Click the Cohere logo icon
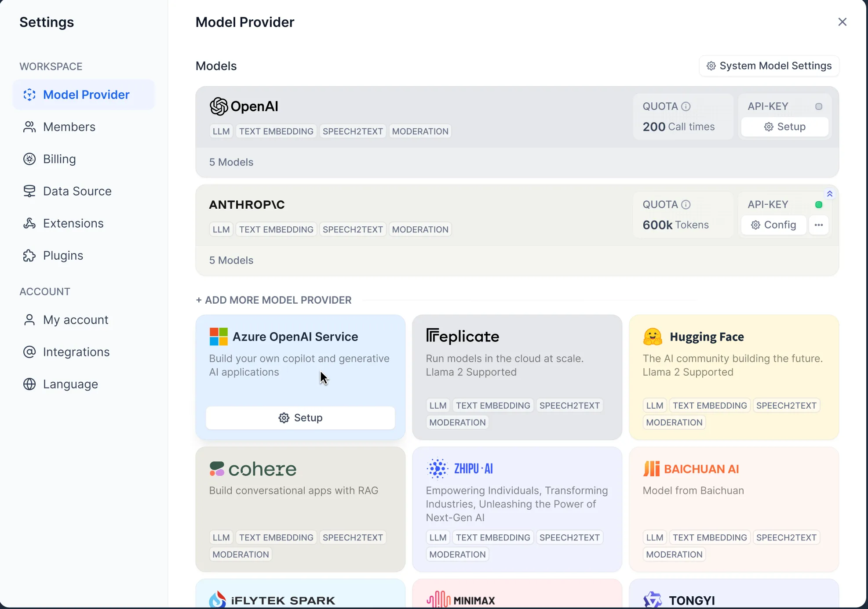This screenshot has height=609, width=868. pos(217,469)
